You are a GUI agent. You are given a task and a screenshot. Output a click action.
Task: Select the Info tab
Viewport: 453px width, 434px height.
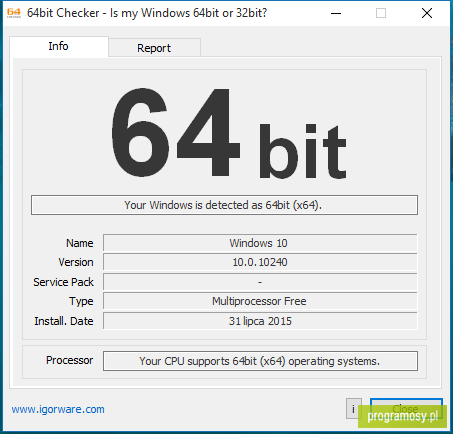coord(59,46)
